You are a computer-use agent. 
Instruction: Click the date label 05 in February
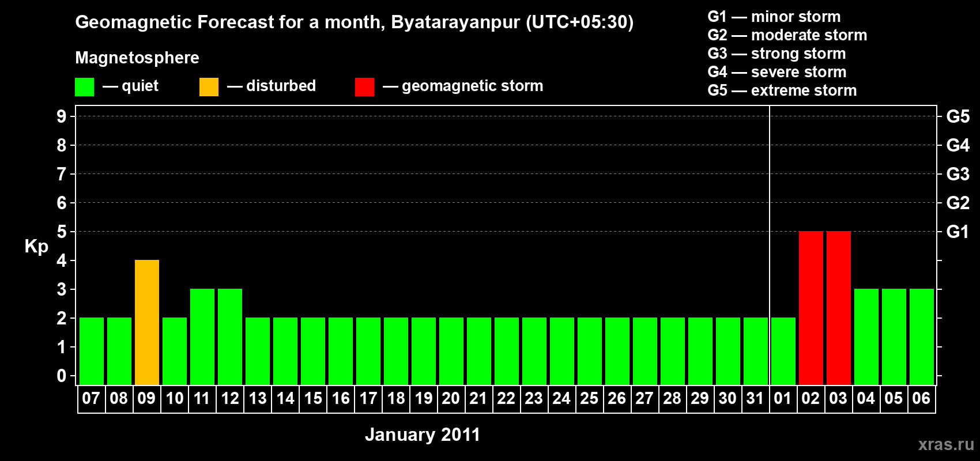click(894, 398)
